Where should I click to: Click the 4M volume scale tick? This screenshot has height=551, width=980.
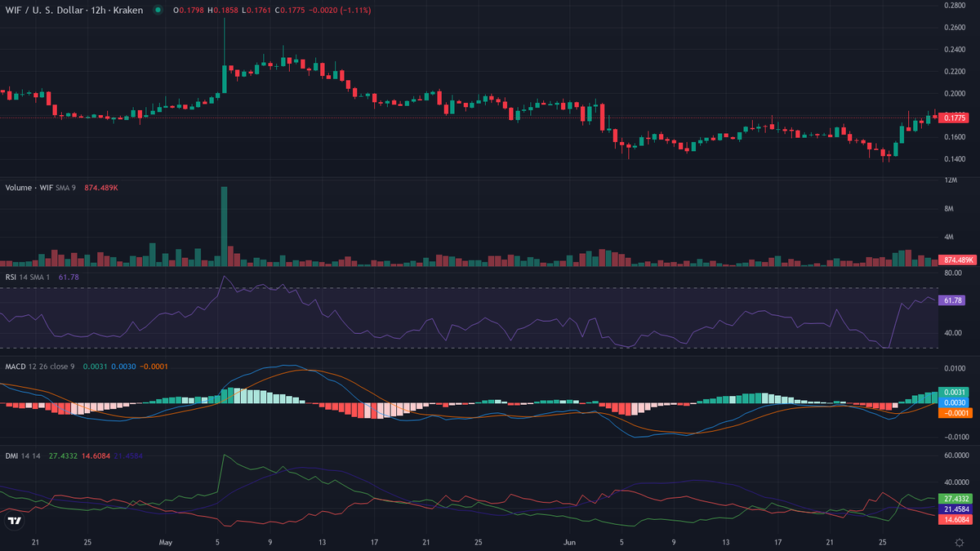[950, 238]
